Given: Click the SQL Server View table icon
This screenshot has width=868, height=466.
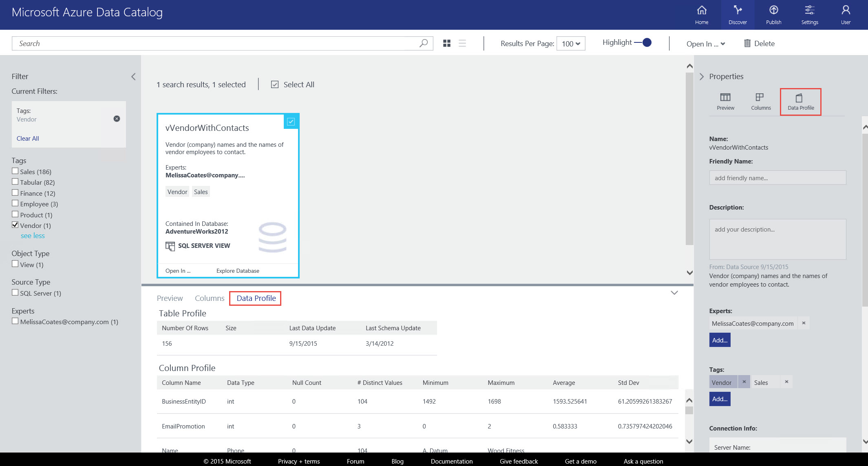Looking at the screenshot, I should (170, 246).
